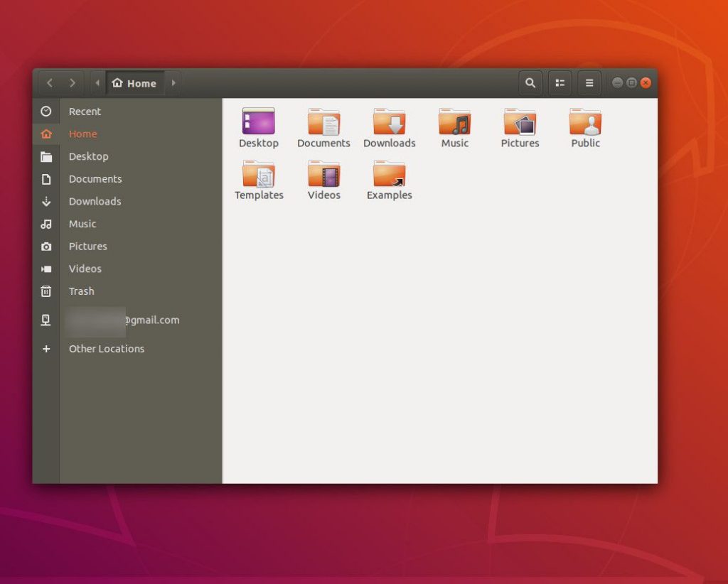Select Downloads label in the sidebar
Screen dimensions: 728x584
point(95,201)
